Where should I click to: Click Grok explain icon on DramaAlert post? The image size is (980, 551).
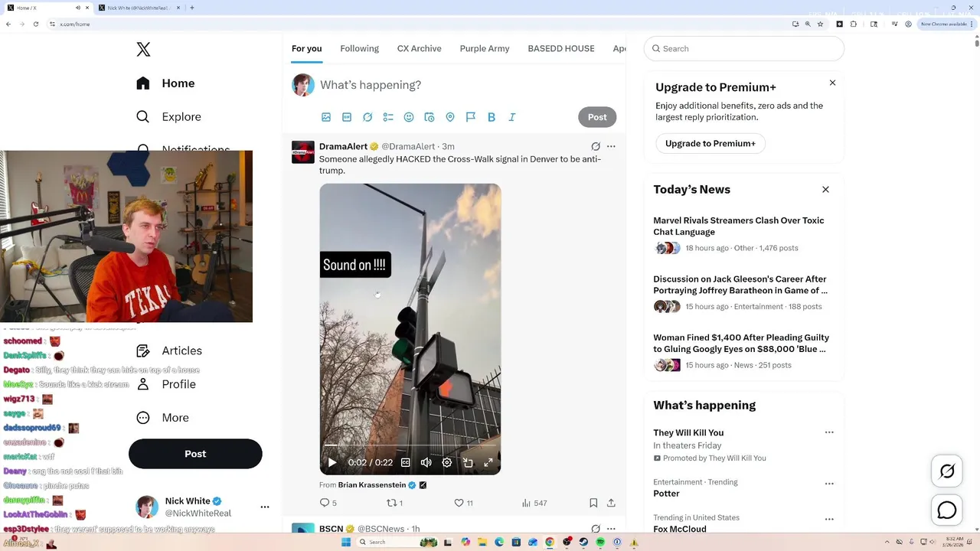pos(596,146)
